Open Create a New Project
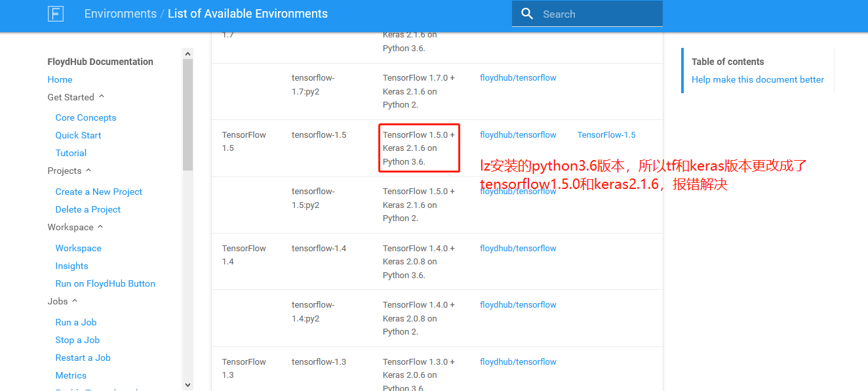The height and width of the screenshot is (391, 868). point(99,192)
